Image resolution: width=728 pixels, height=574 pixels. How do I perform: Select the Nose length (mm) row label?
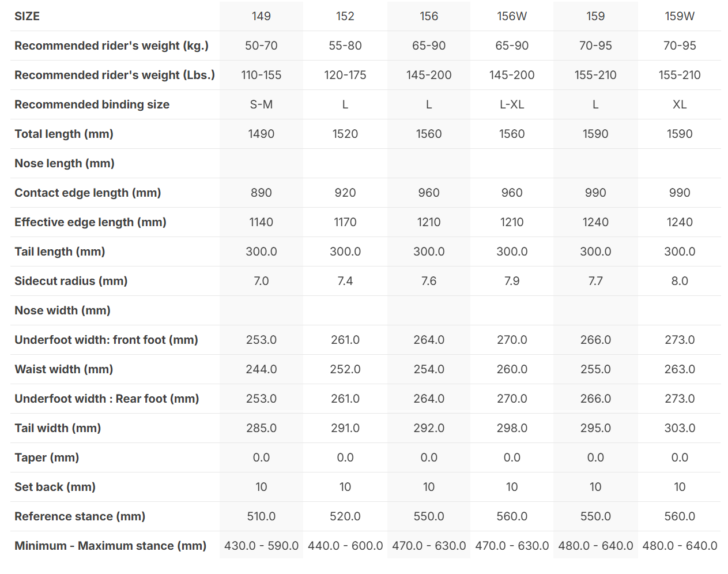[x=65, y=163]
